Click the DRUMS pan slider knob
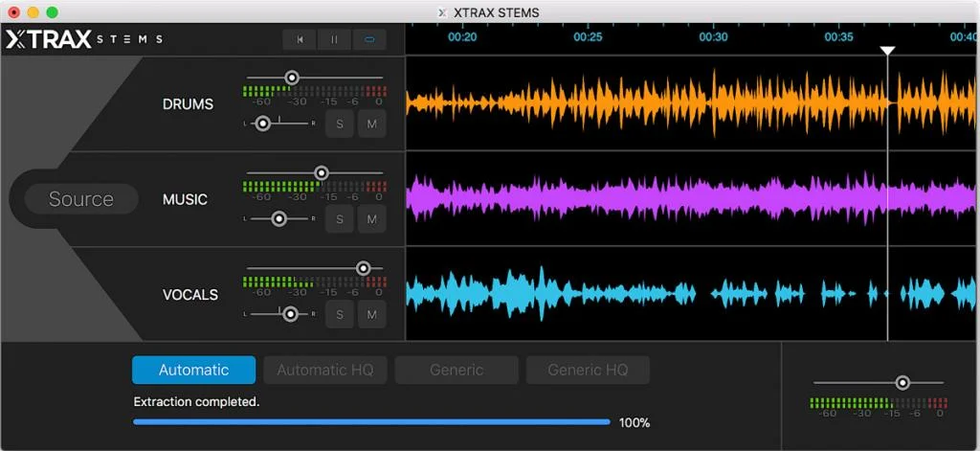 (263, 124)
